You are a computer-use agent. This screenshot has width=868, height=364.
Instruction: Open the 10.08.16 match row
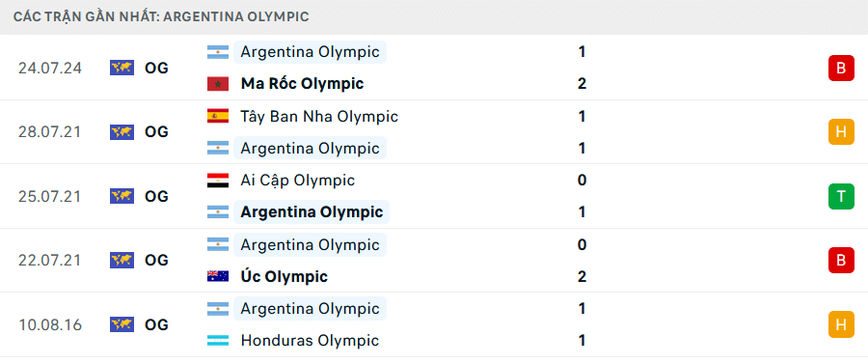click(x=434, y=324)
